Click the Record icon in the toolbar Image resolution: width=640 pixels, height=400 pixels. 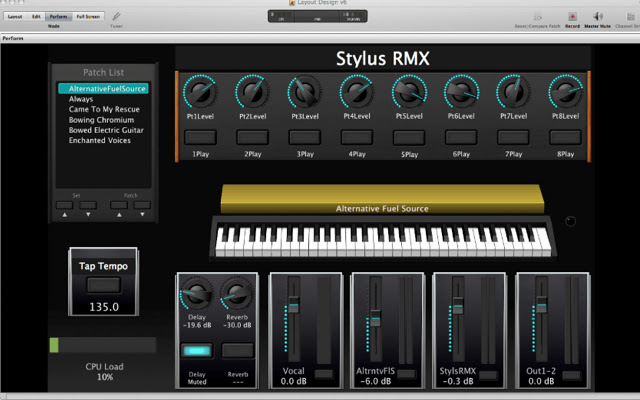tap(572, 16)
